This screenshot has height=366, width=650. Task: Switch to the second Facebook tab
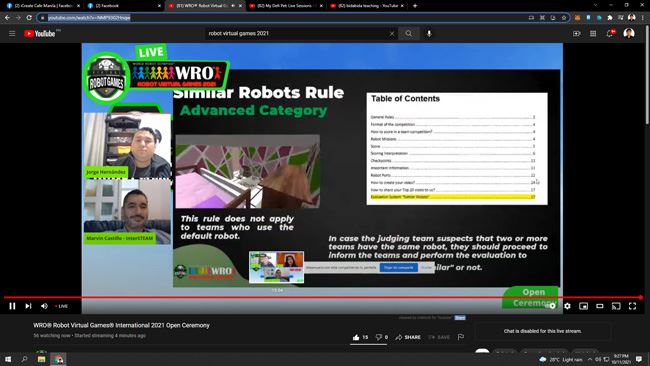click(x=123, y=6)
